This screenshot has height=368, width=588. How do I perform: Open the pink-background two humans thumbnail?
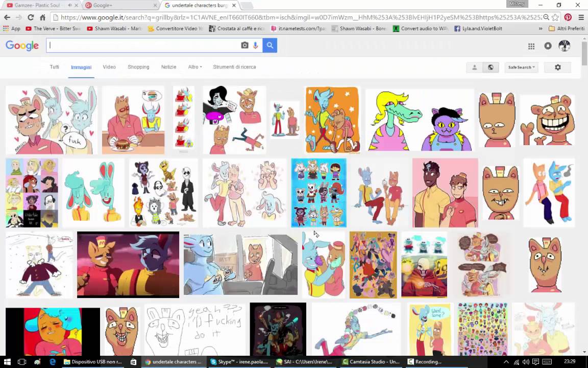[445, 193]
